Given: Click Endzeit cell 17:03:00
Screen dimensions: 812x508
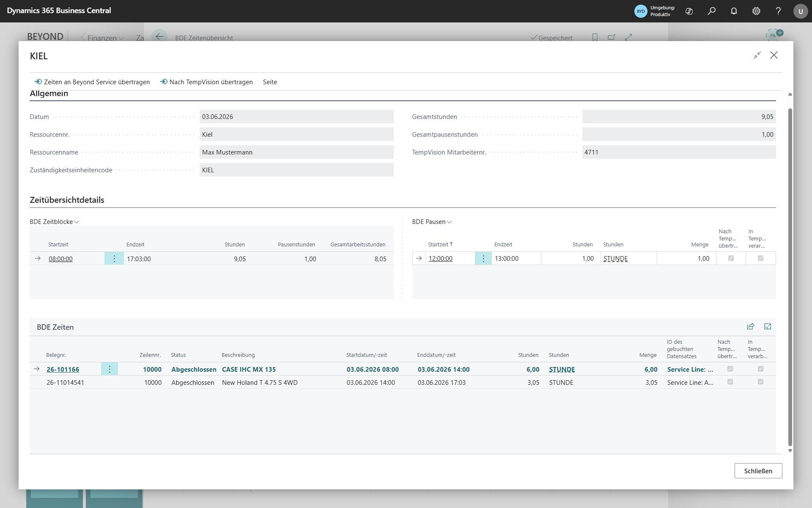Looking at the screenshot, I should 139,259.
